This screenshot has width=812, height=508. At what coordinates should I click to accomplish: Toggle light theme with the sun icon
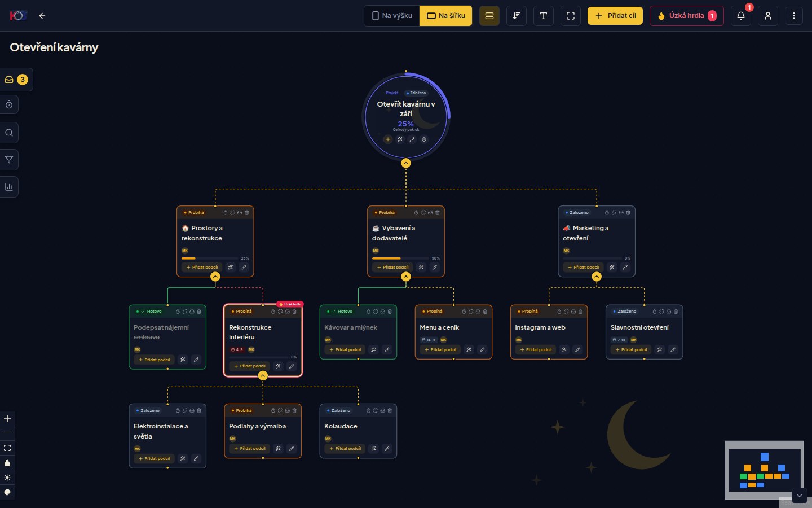click(7, 478)
